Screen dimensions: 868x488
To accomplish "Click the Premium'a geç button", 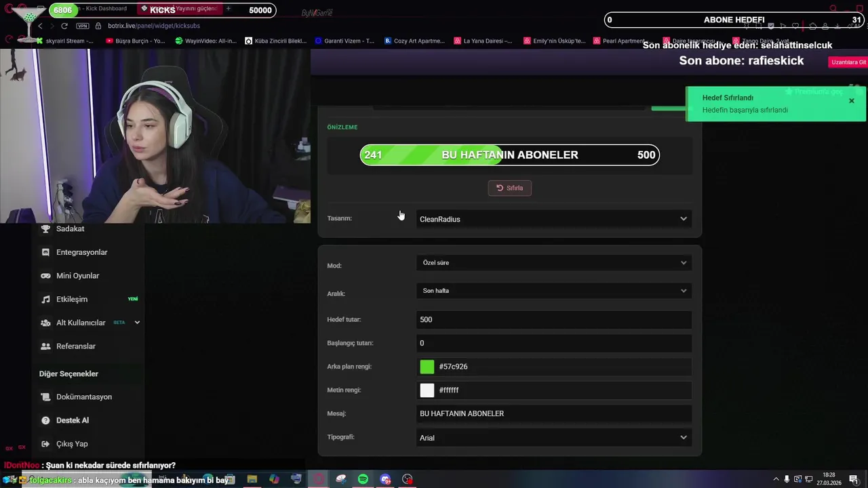I will pos(814,91).
